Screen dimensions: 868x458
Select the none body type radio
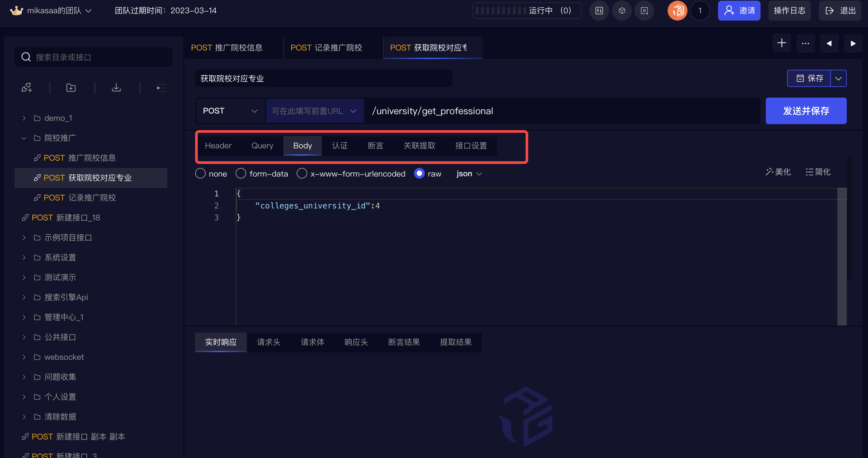200,173
